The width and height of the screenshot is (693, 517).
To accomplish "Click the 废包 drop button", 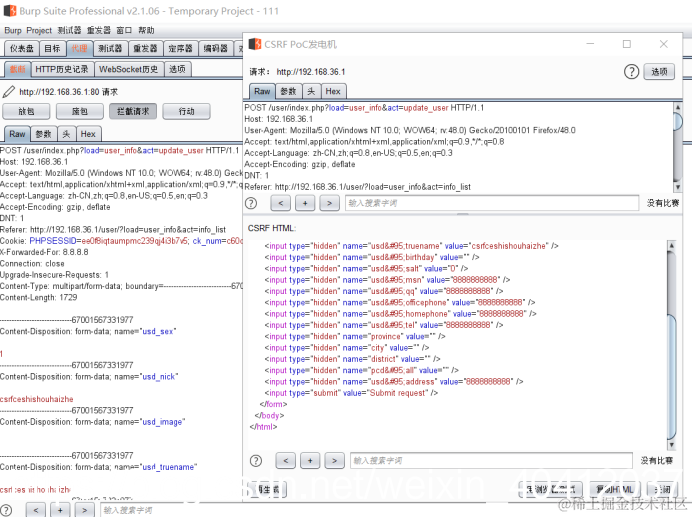I will coord(80,111).
